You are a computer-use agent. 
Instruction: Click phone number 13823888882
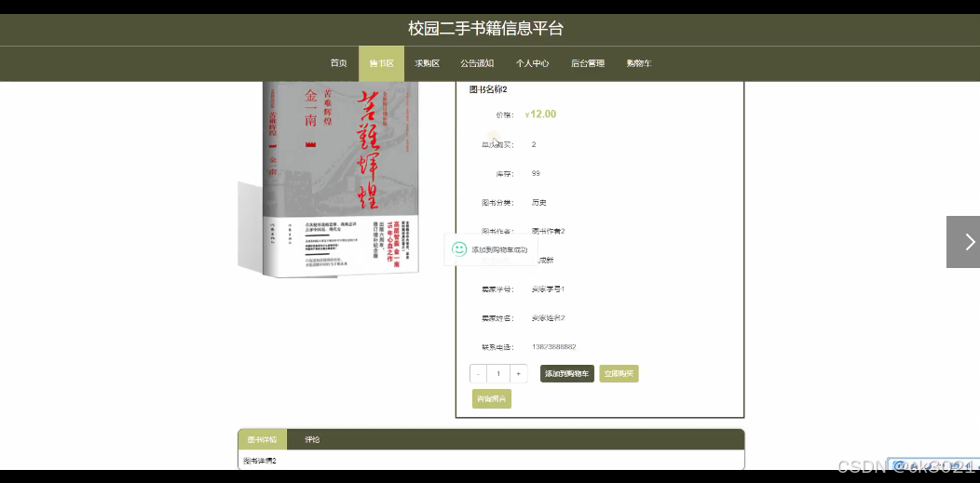pyautogui.click(x=553, y=347)
